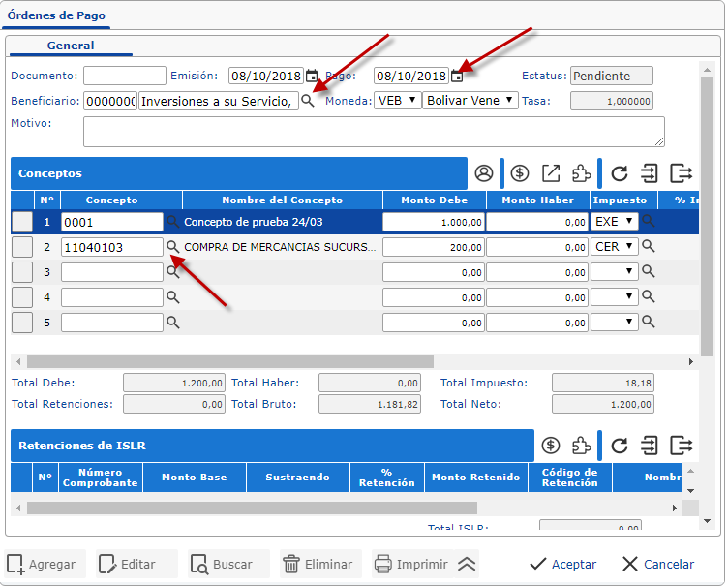Screen dimensions: 728x586
Task: Click the dollar sign icon in Conceptos header
Action: pyautogui.click(x=520, y=173)
